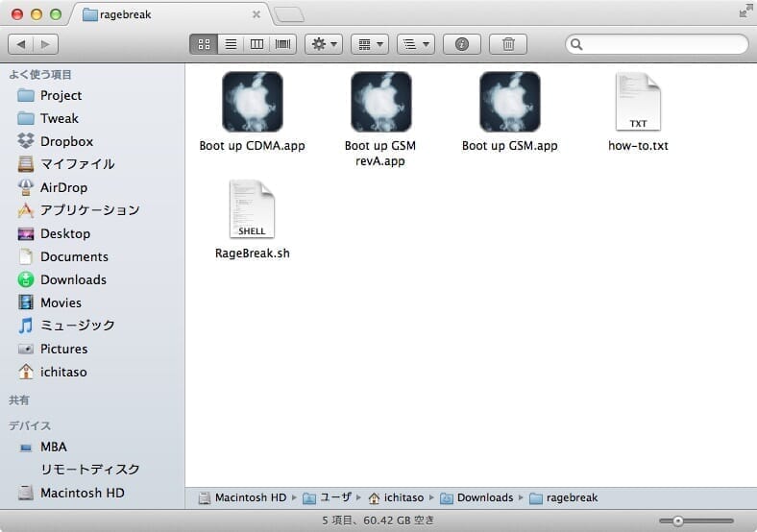Image resolution: width=757 pixels, height=532 pixels.
Task: Open Dropbox in the sidebar
Action: pos(66,141)
